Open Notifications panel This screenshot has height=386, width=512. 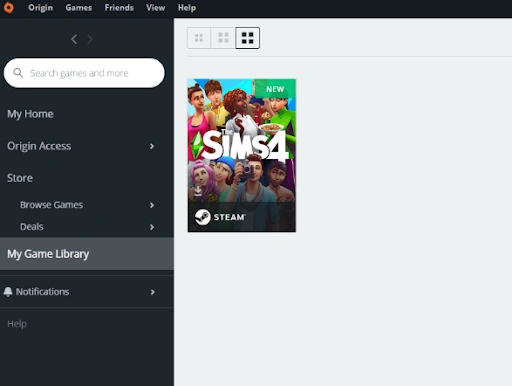pyautogui.click(x=43, y=292)
